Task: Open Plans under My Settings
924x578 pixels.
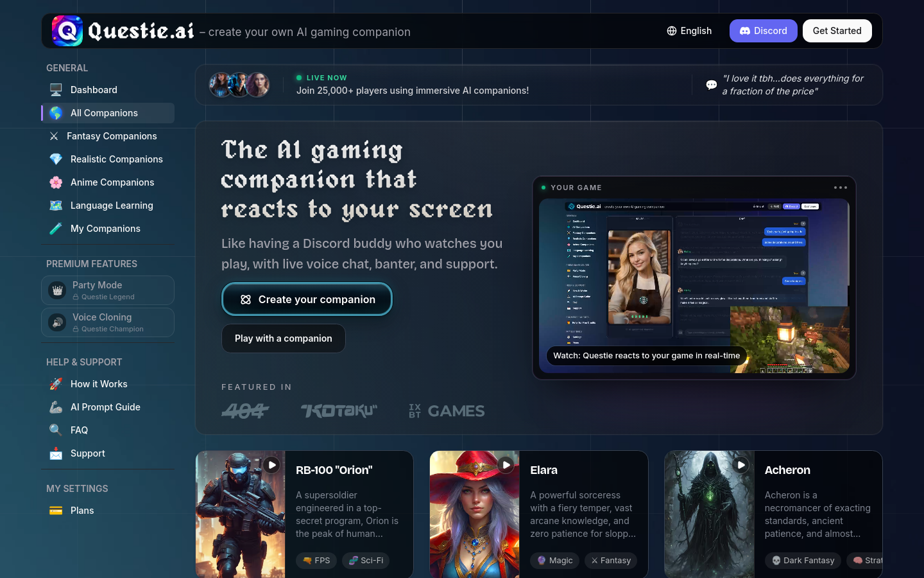Action: pos(108,511)
